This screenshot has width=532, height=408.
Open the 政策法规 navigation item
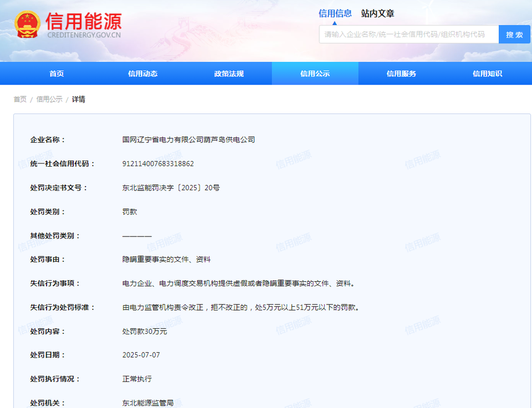click(228, 73)
